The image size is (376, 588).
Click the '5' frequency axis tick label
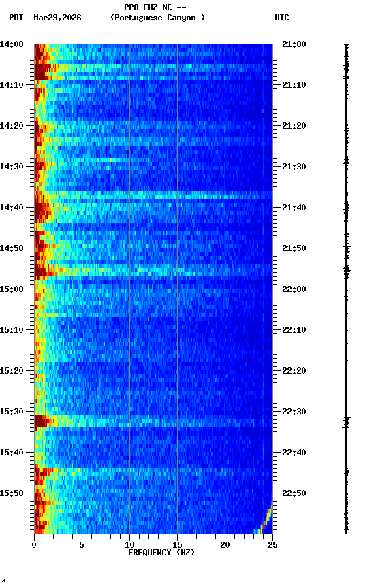tap(82, 545)
